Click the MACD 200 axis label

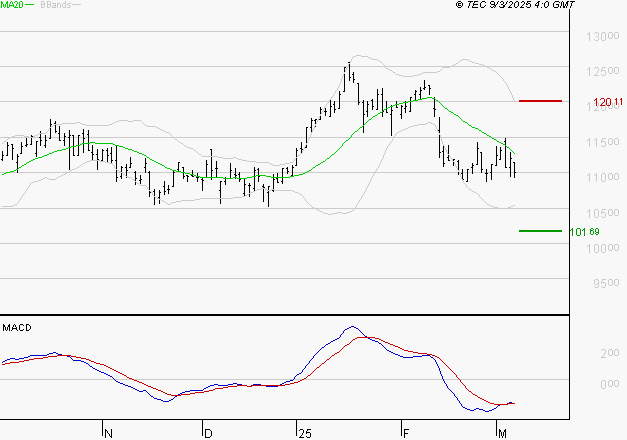[610, 354]
